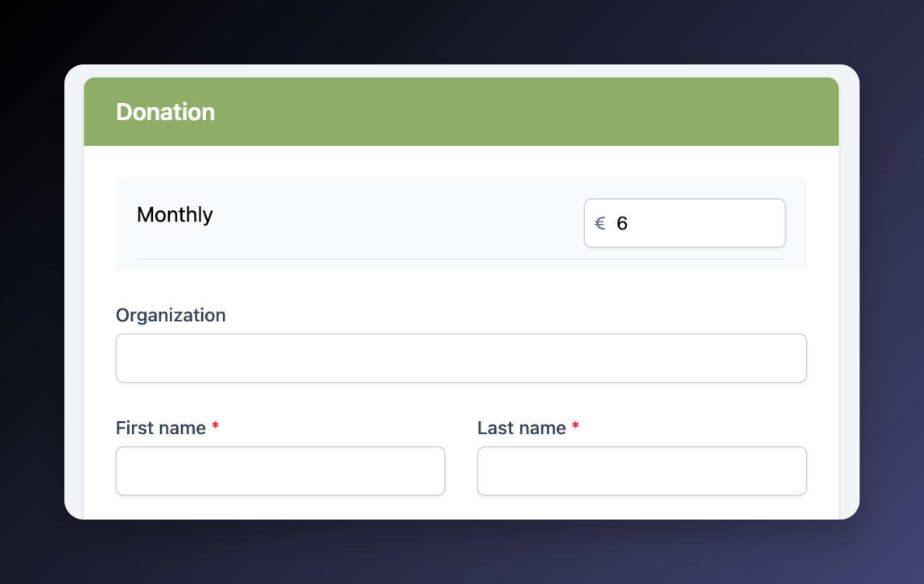Click the First name label text

coord(161,428)
